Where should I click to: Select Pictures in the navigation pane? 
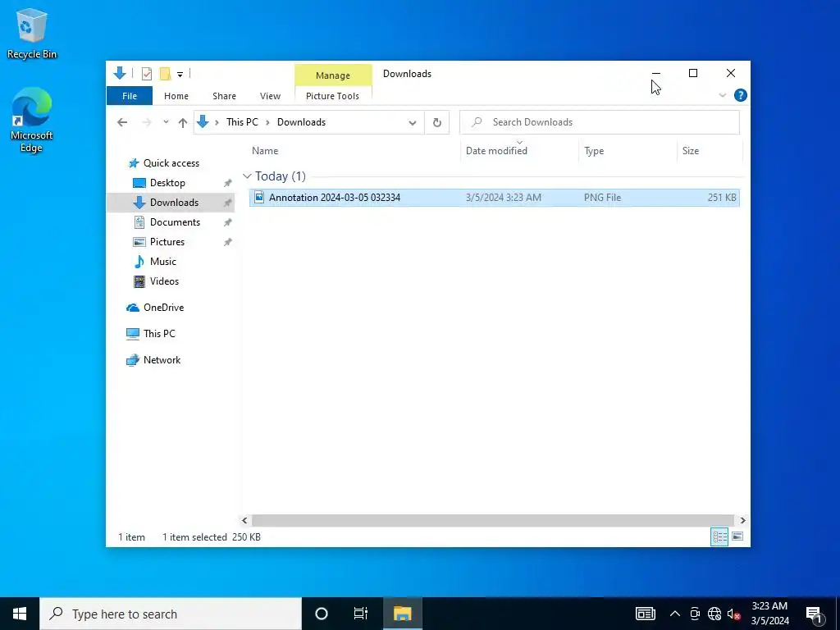[x=167, y=242]
